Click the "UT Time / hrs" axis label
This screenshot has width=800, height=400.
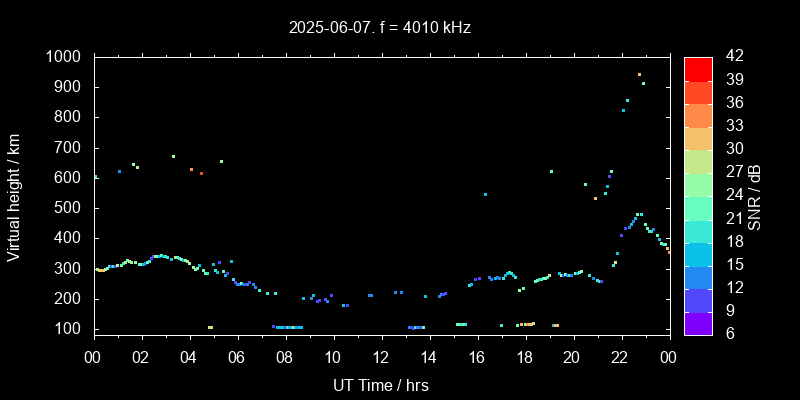(x=380, y=384)
